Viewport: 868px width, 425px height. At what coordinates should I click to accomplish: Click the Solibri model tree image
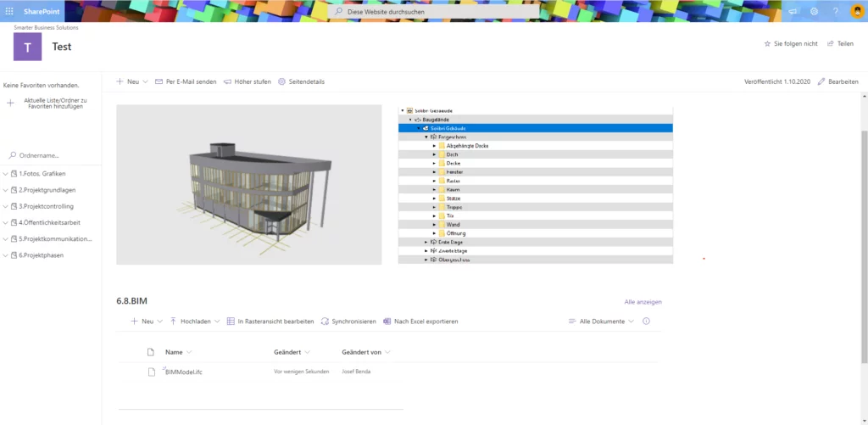pos(536,186)
